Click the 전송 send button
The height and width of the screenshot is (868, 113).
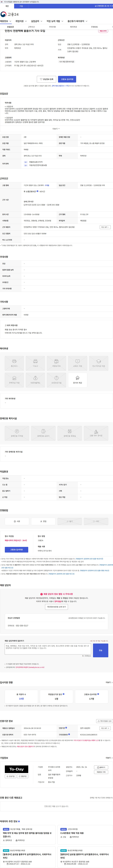coord(101,650)
